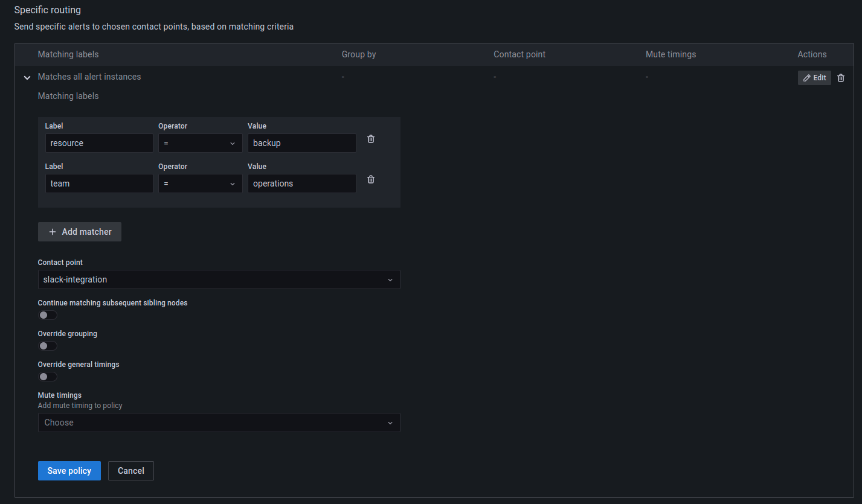This screenshot has height=504, width=862.
Task: Click the backup value input field
Action: tap(301, 143)
